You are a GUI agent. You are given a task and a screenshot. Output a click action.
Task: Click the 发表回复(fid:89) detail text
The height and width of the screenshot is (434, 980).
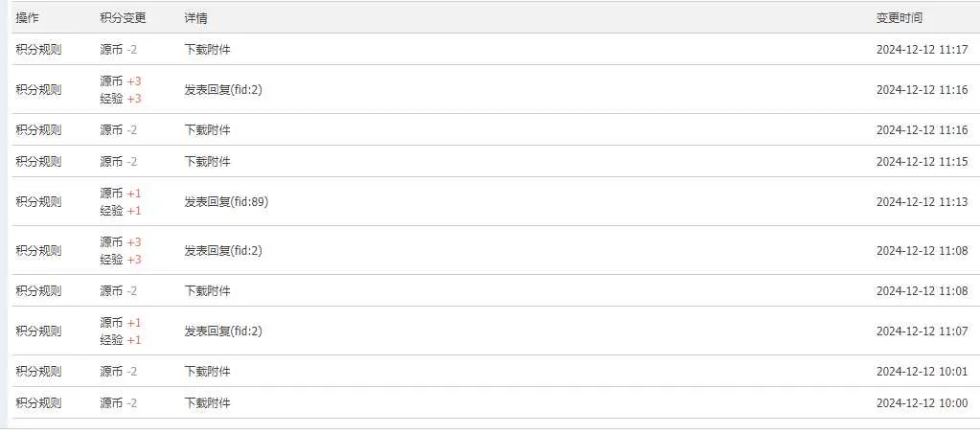tap(226, 201)
